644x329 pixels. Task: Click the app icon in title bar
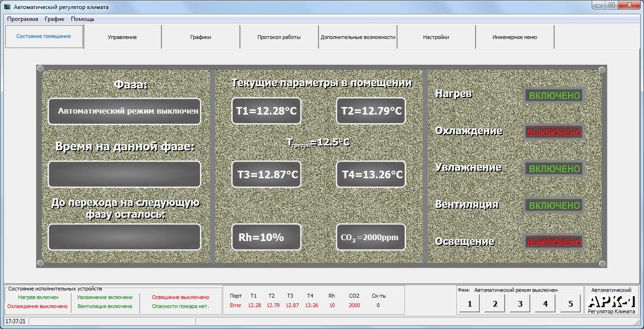coord(7,7)
